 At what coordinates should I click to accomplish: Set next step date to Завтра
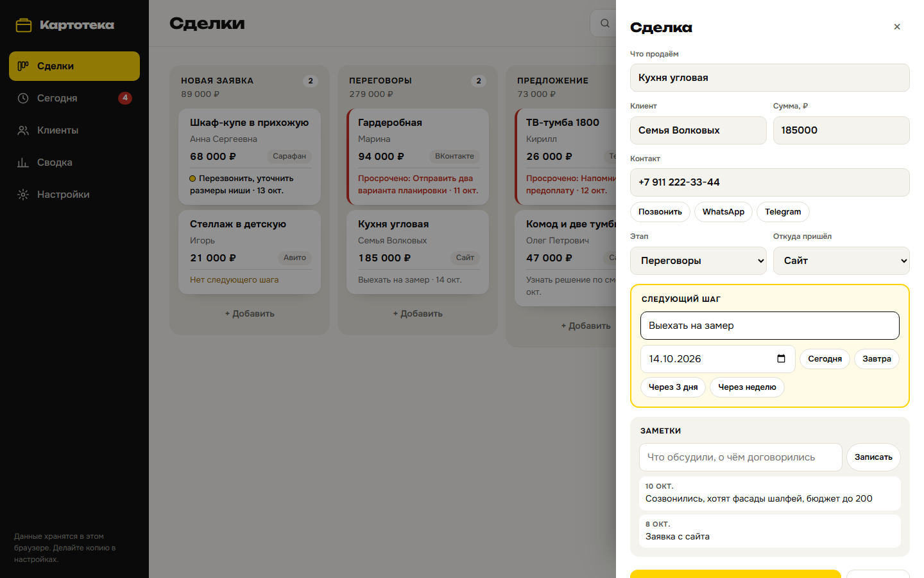pos(877,359)
